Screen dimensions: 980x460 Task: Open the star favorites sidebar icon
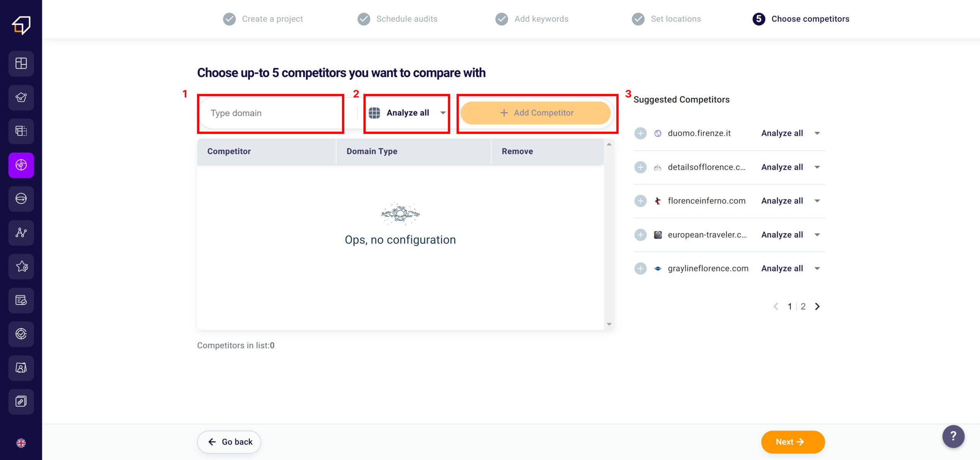tap(21, 266)
